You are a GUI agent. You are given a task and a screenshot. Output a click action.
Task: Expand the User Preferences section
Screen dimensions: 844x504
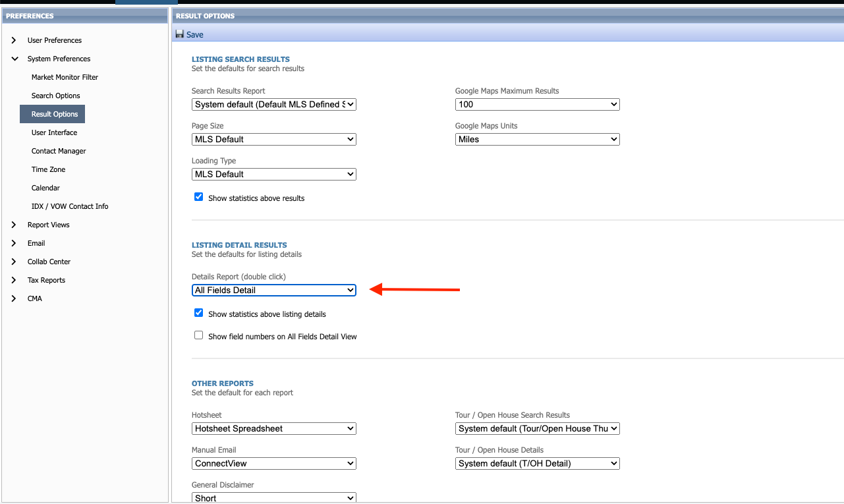14,40
